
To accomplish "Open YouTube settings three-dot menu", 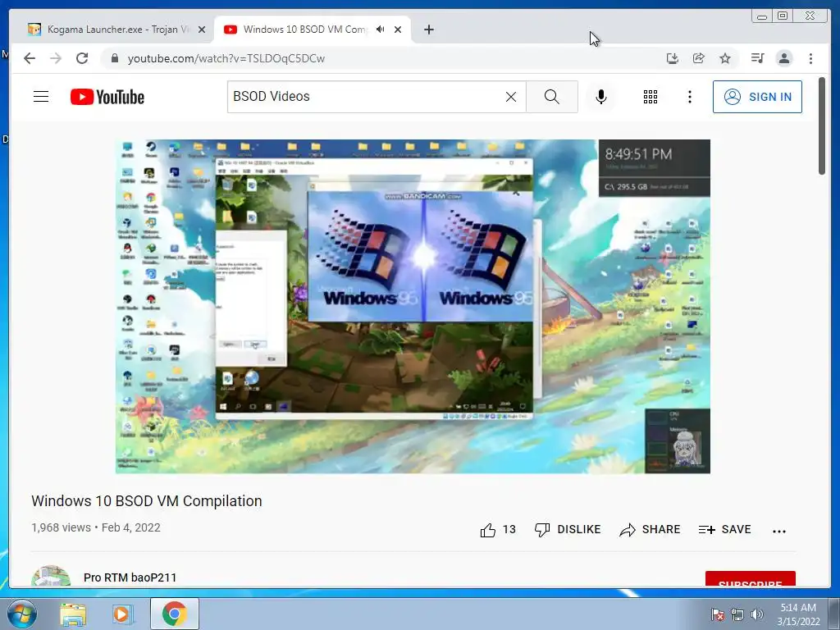I will tap(689, 97).
